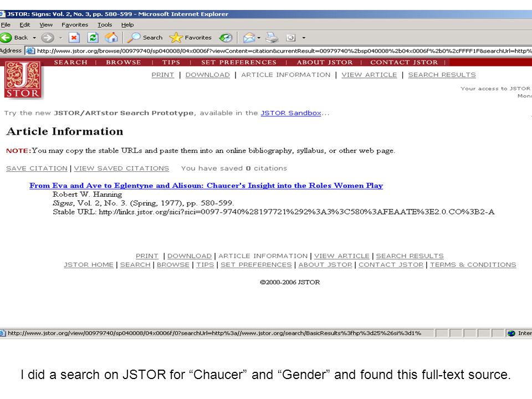This screenshot has height=399, width=532.
Task: Click the footer ABOUT JSTOR link
Action: [x=325, y=265]
